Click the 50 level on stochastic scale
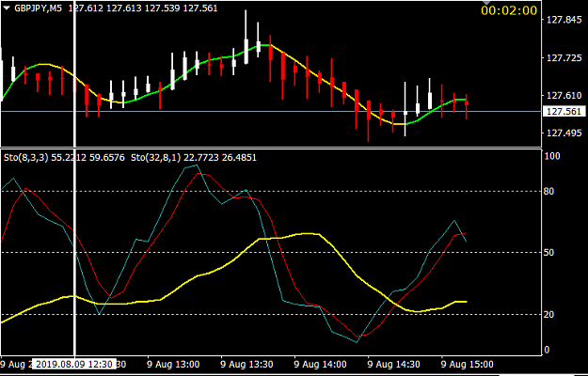588x376 pixels. tap(548, 253)
